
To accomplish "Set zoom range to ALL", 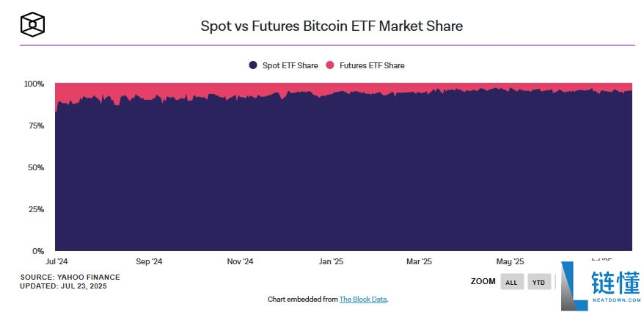I will [512, 282].
